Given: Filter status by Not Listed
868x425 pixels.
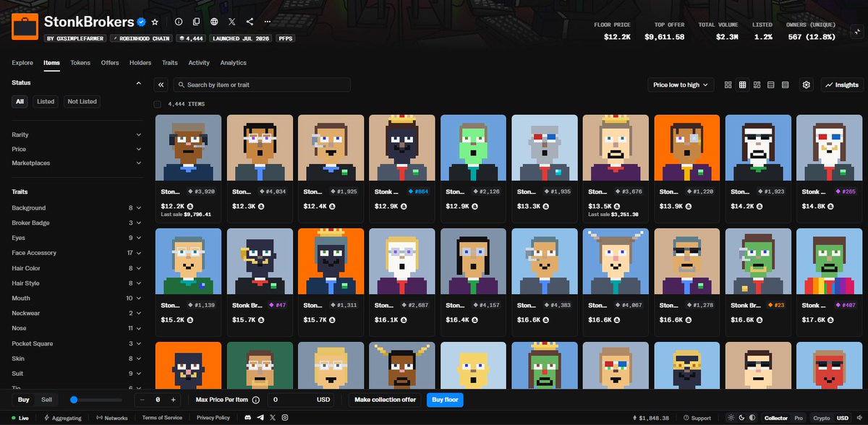Looking at the screenshot, I should 82,101.
